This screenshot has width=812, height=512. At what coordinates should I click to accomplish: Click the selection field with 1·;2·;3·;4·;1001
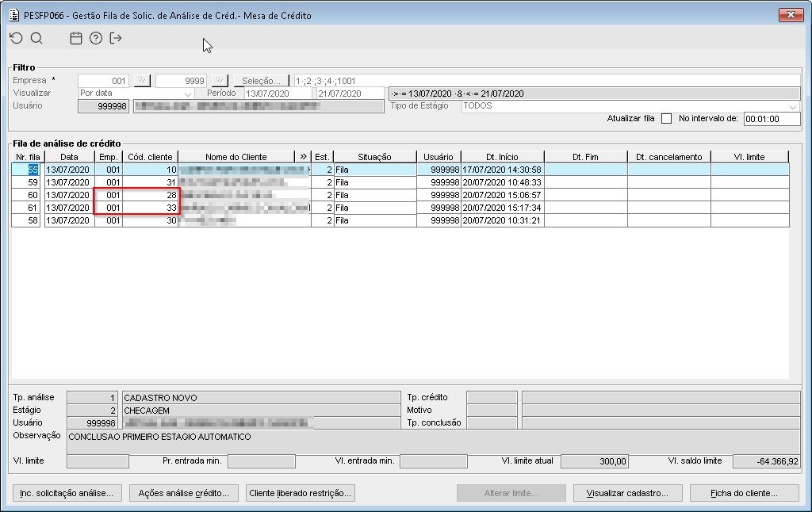547,81
